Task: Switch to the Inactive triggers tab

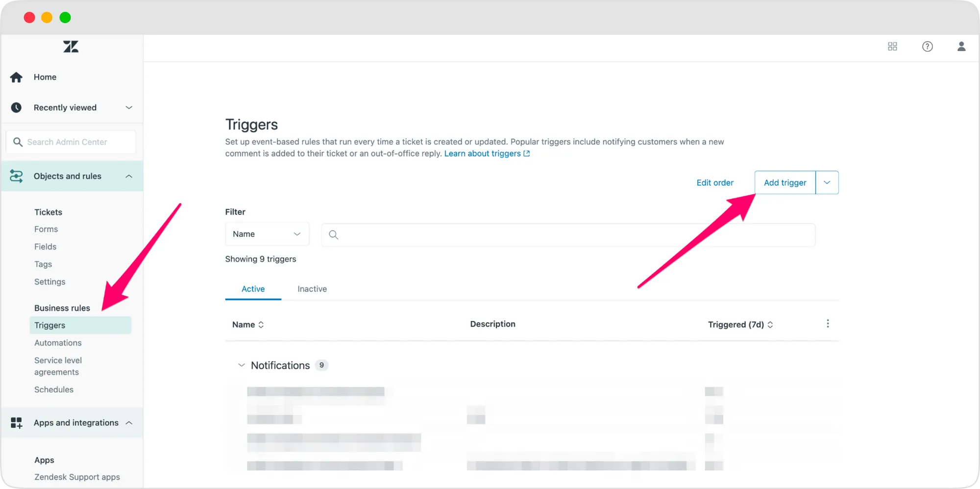Action: pyautogui.click(x=312, y=289)
